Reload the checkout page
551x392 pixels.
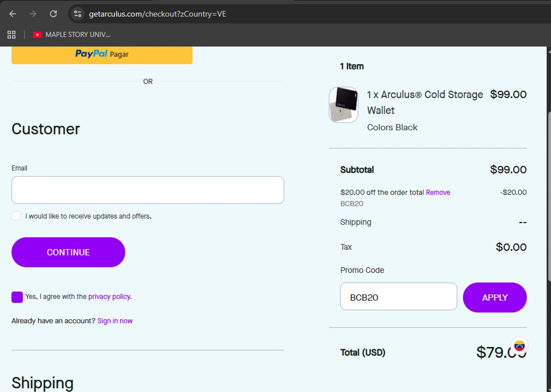[x=53, y=14]
